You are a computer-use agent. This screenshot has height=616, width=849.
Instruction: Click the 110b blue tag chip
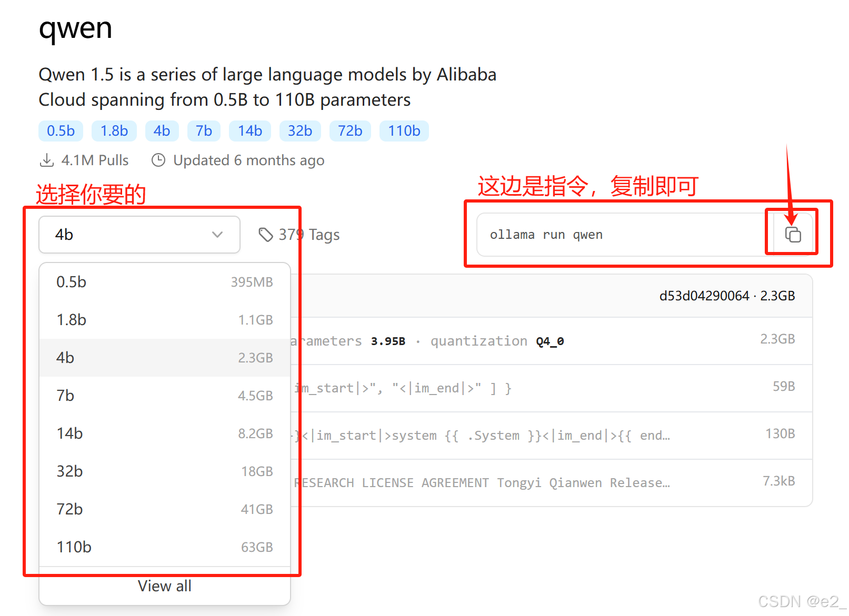click(x=404, y=131)
